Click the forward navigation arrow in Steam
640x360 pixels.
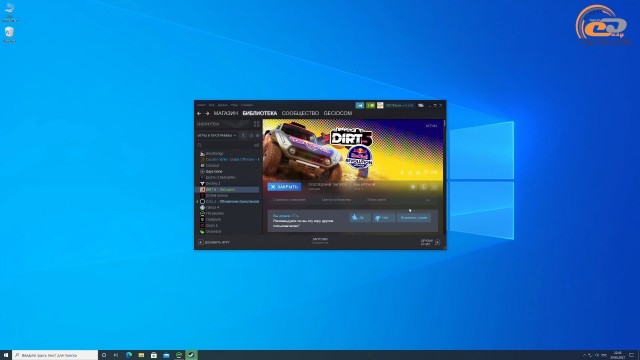tap(207, 113)
